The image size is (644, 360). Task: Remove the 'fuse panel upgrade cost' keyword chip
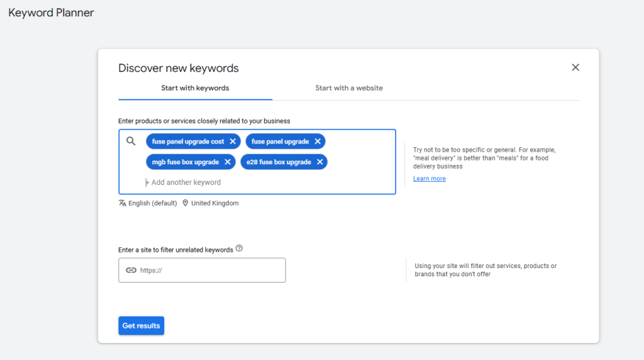(x=233, y=142)
